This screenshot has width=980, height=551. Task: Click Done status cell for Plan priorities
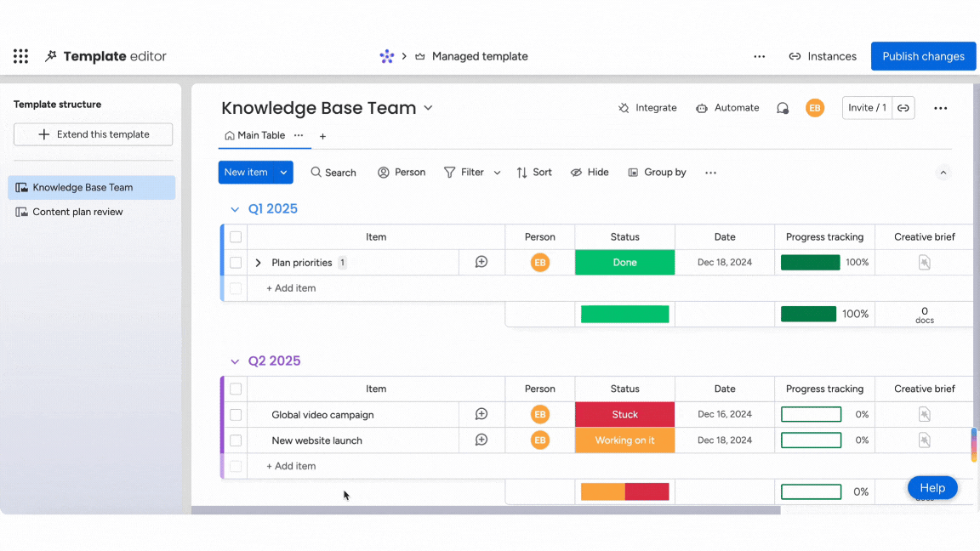[x=625, y=263]
